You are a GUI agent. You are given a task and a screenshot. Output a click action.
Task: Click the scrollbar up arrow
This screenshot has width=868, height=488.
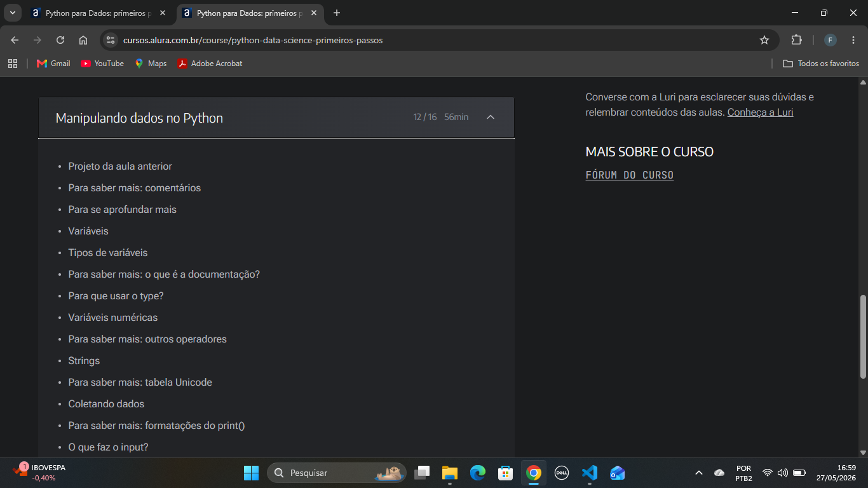pos(863,82)
